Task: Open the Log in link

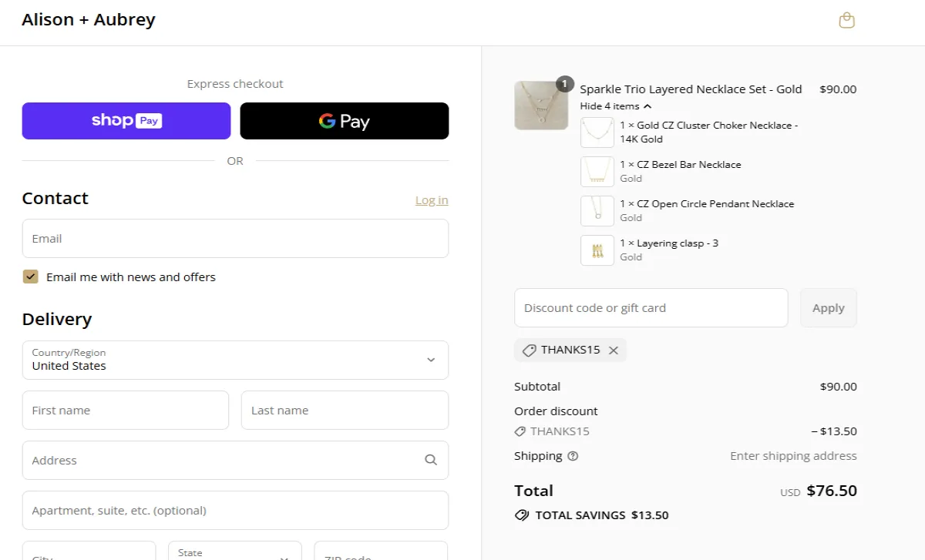Action: 431,200
